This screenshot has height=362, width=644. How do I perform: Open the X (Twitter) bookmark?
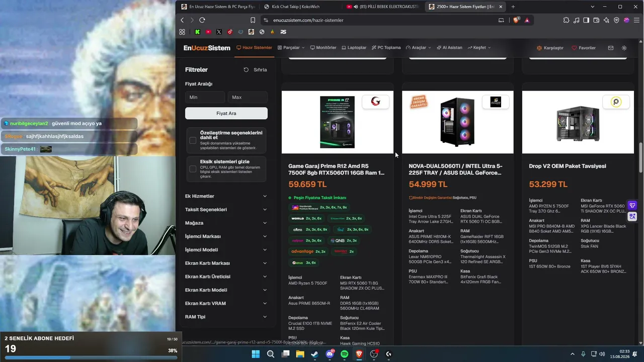tap(219, 32)
